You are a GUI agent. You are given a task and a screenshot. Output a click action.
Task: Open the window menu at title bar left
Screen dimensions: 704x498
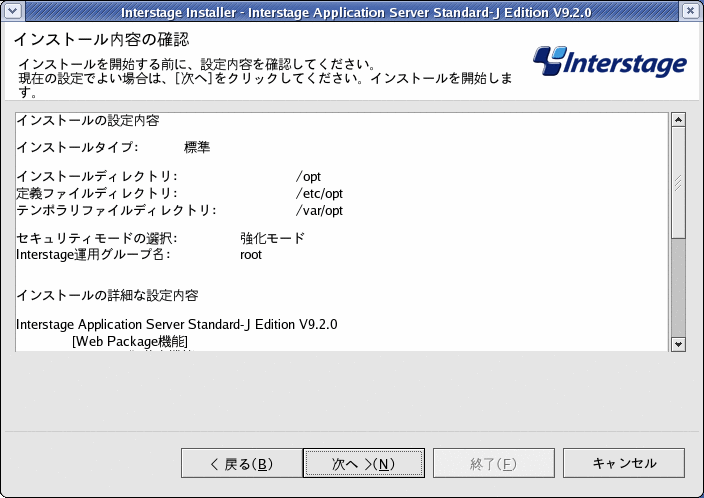pyautogui.click(x=13, y=11)
